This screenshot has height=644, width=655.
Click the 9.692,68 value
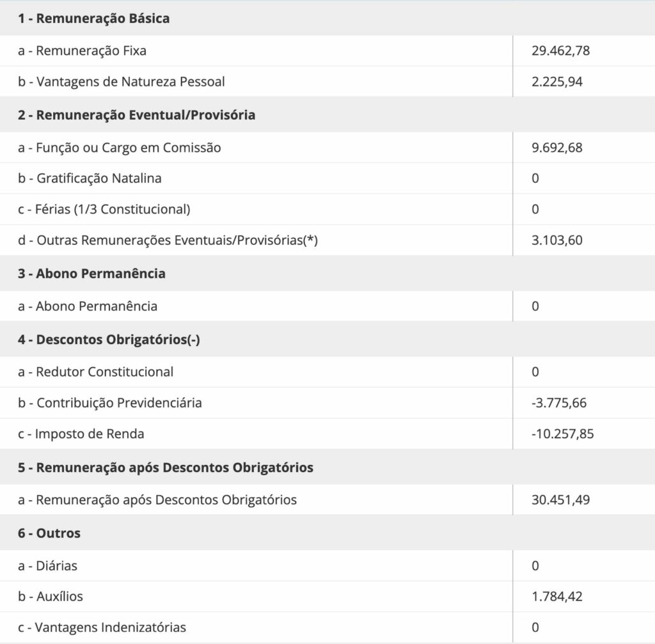556,148
